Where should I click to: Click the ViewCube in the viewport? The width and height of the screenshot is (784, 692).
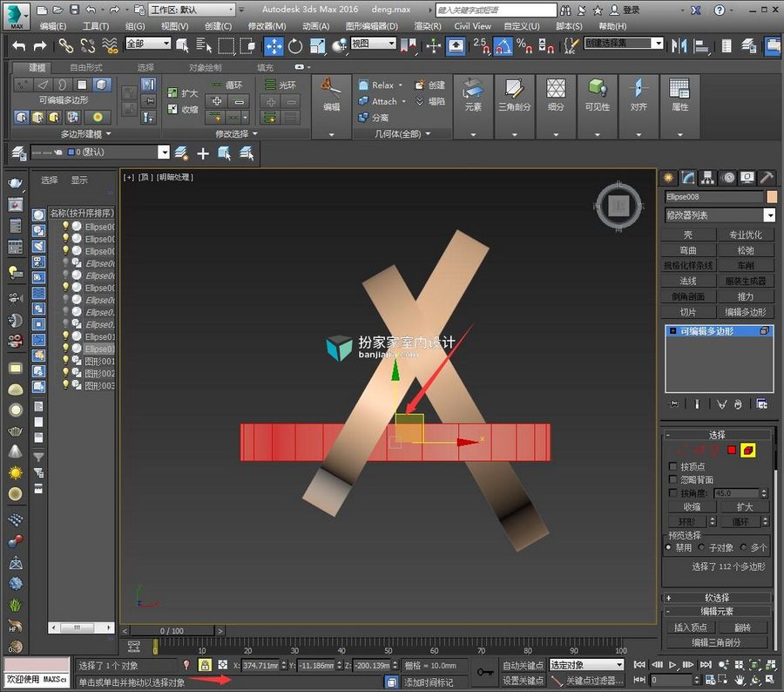pyautogui.click(x=618, y=206)
